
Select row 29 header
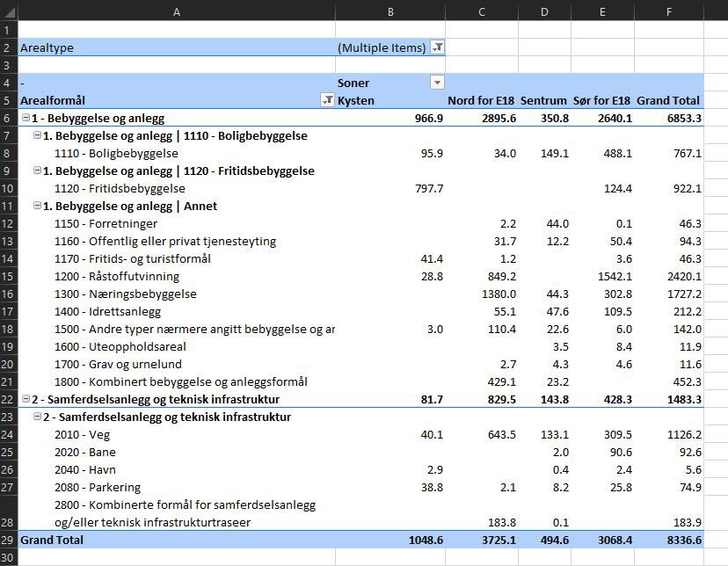tap(9, 540)
